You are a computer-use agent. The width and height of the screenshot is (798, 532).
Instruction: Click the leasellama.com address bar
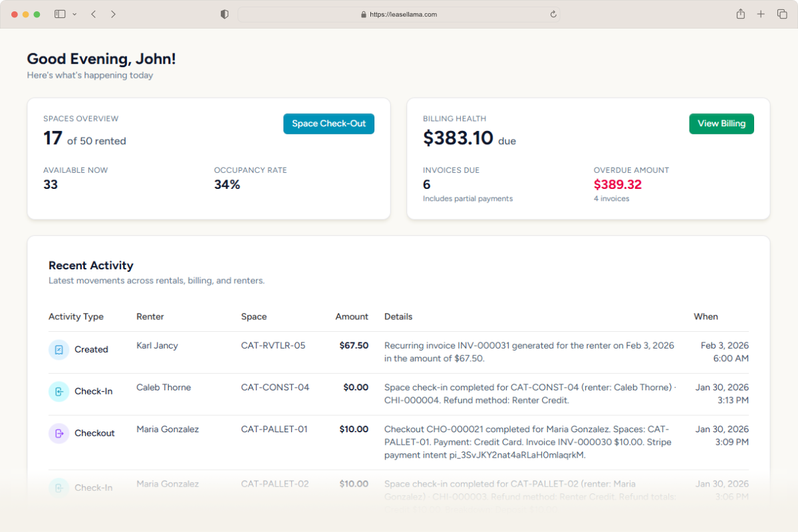pos(398,14)
